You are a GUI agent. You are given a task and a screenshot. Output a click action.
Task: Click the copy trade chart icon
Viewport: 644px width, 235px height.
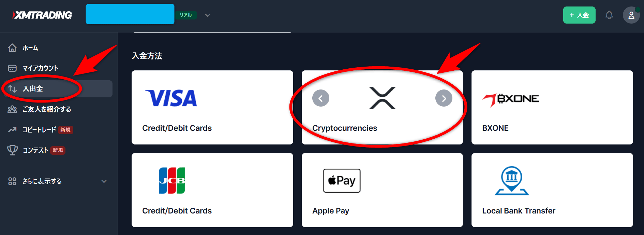[12, 130]
